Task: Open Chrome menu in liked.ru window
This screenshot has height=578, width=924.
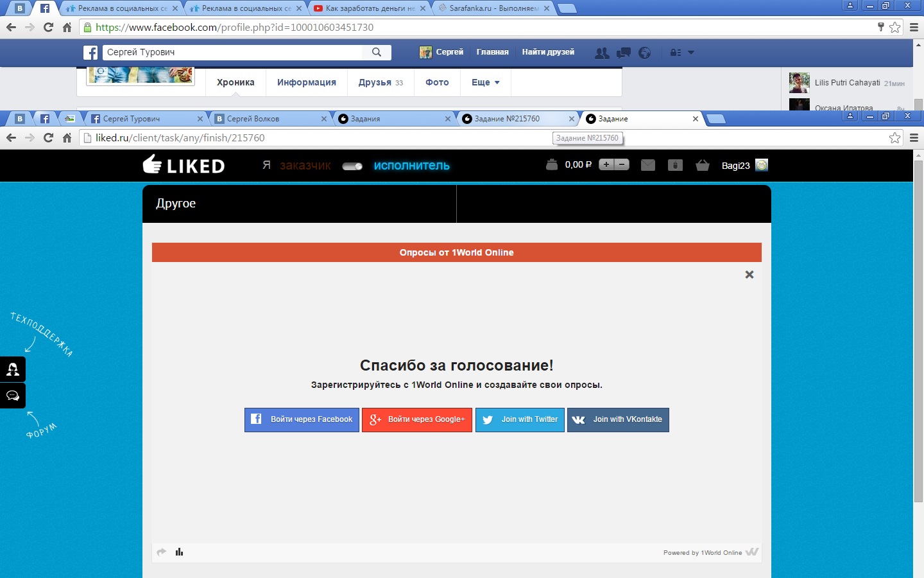Action: coord(914,137)
